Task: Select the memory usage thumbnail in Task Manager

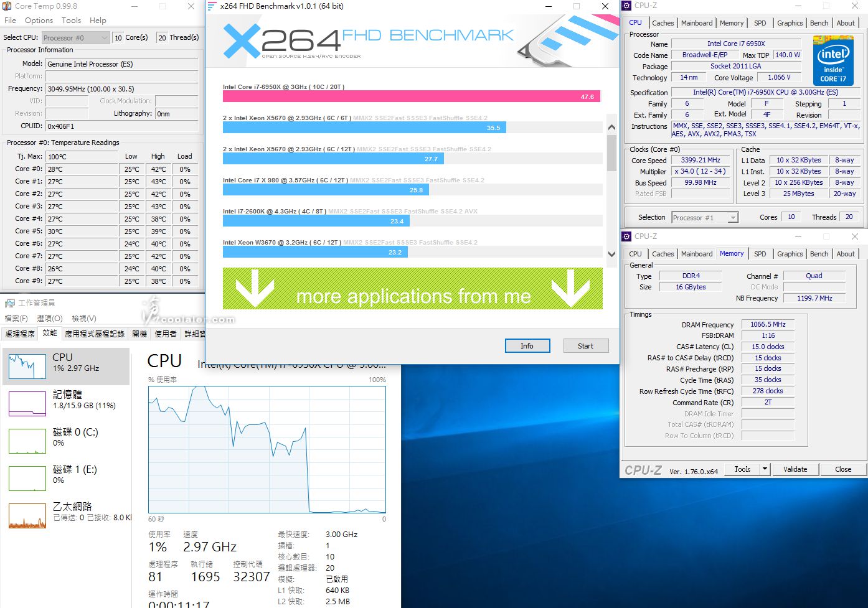Action: (x=27, y=404)
